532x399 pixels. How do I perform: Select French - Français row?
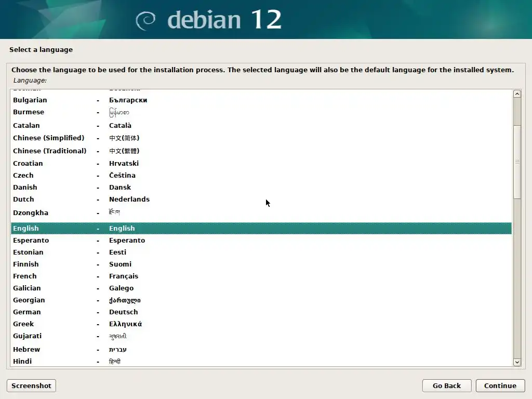click(x=261, y=276)
